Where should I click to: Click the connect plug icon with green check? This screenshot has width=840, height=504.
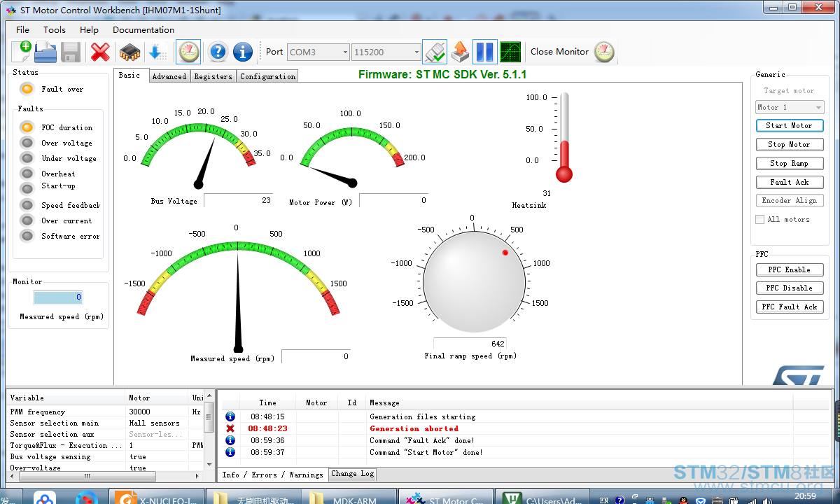pos(435,52)
